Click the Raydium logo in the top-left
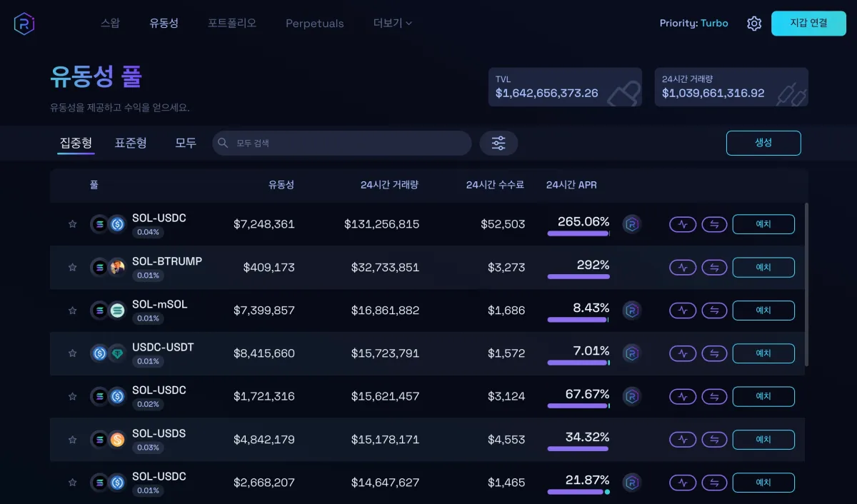The width and height of the screenshot is (857, 504). 24,23
